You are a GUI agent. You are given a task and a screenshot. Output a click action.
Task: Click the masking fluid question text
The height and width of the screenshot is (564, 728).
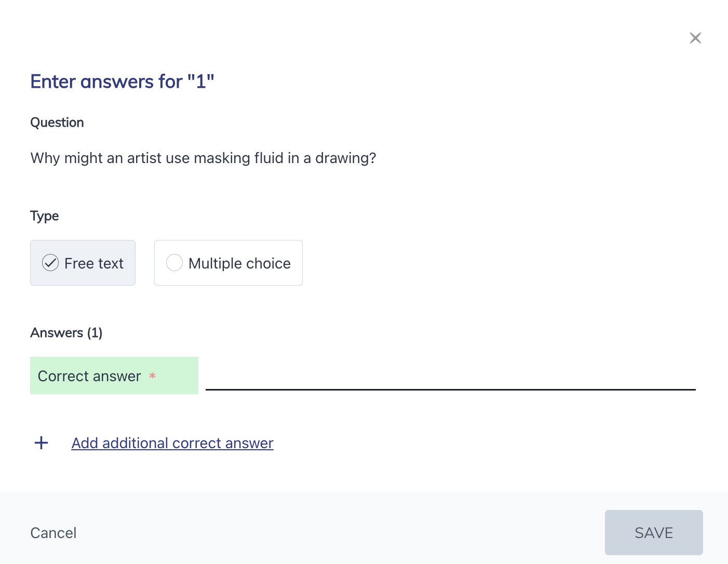203,158
